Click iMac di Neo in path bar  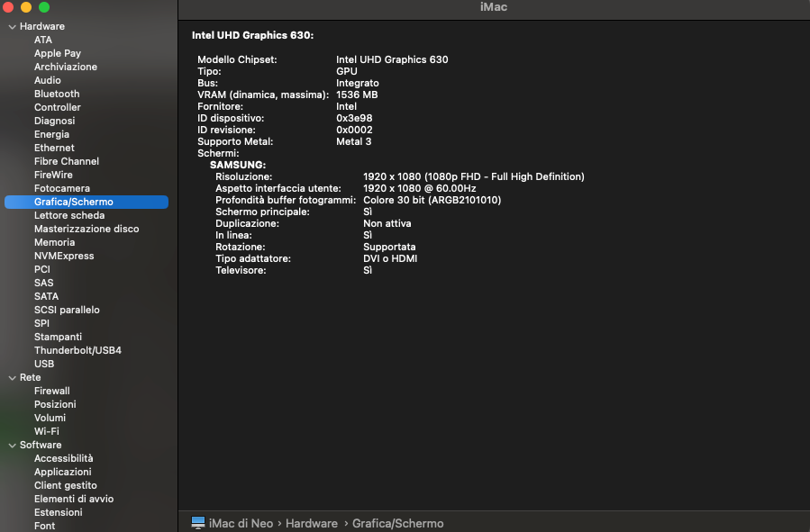click(241, 523)
